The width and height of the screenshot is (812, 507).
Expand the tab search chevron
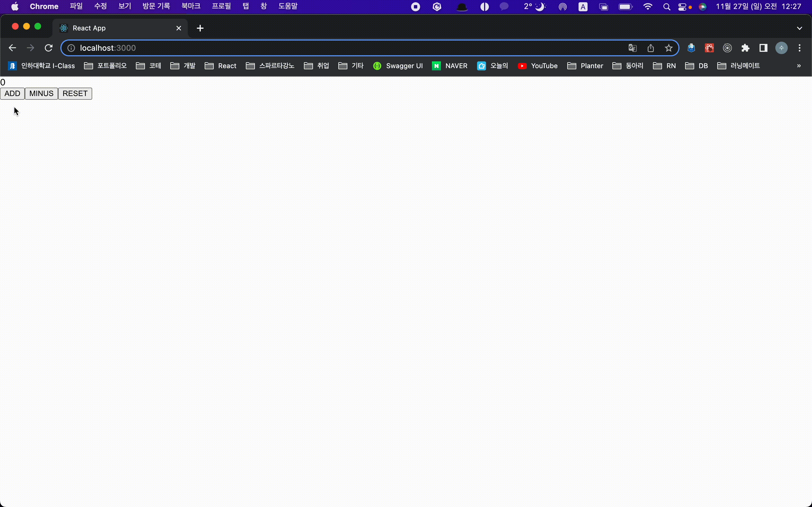[799, 28]
